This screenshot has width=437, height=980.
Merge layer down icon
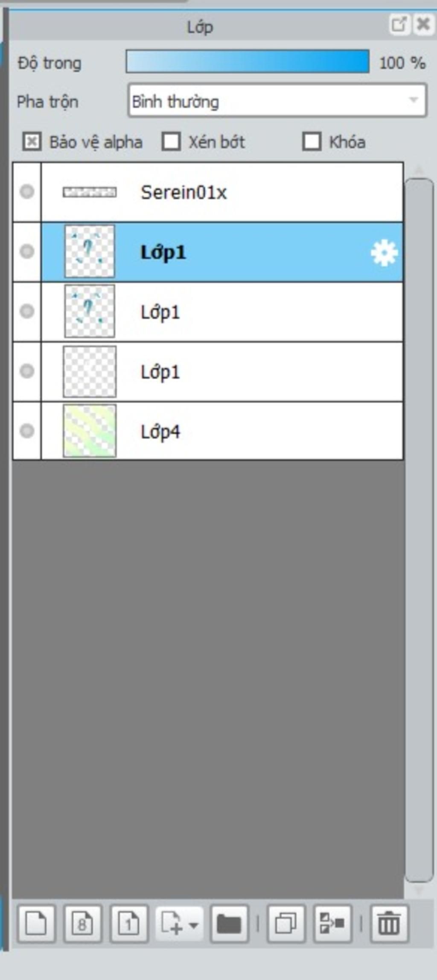click(332, 923)
